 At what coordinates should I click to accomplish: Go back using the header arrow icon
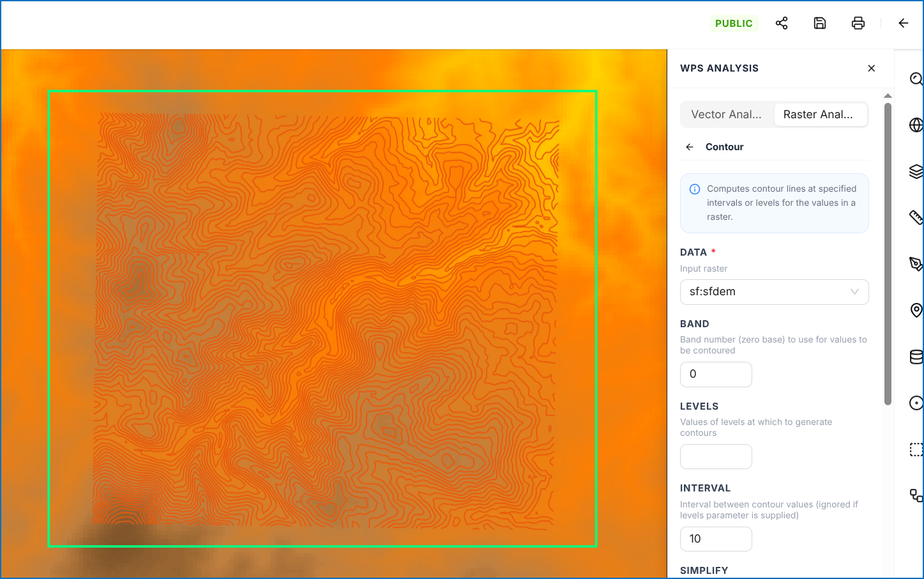click(903, 23)
